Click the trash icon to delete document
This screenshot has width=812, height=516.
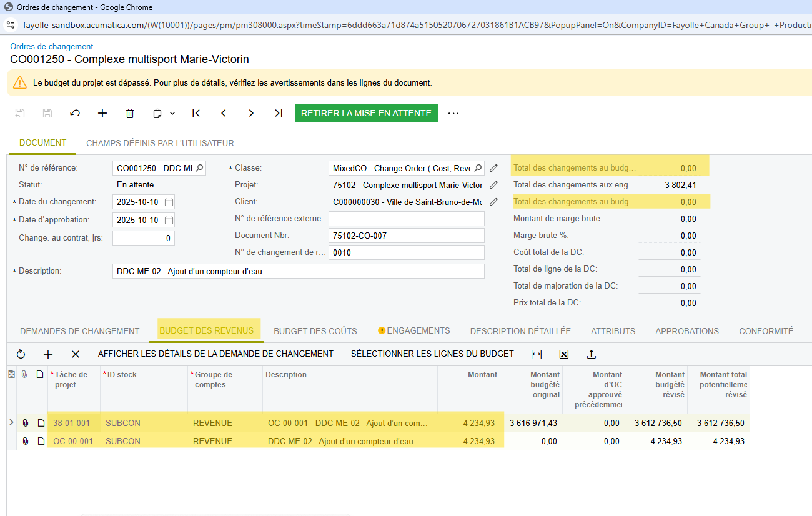(130, 113)
